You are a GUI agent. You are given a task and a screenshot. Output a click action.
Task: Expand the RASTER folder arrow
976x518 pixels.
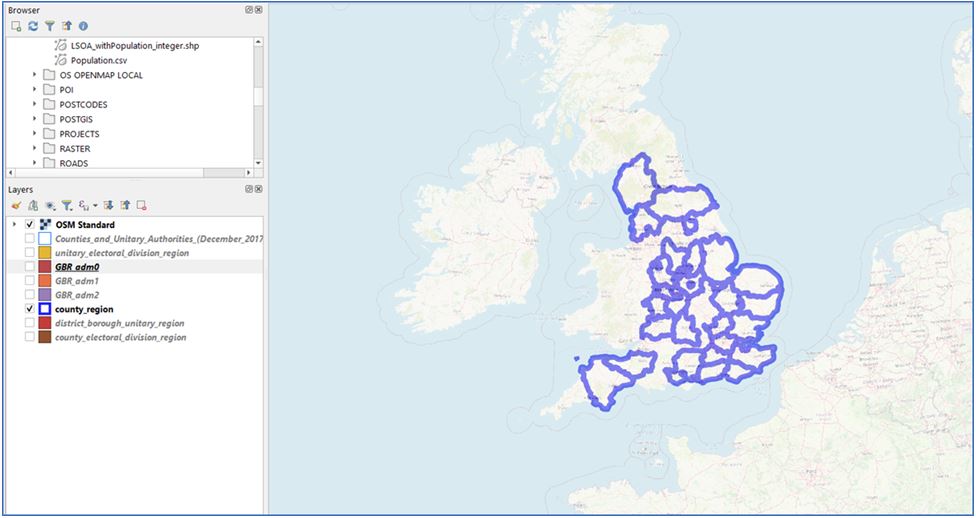tap(35, 149)
